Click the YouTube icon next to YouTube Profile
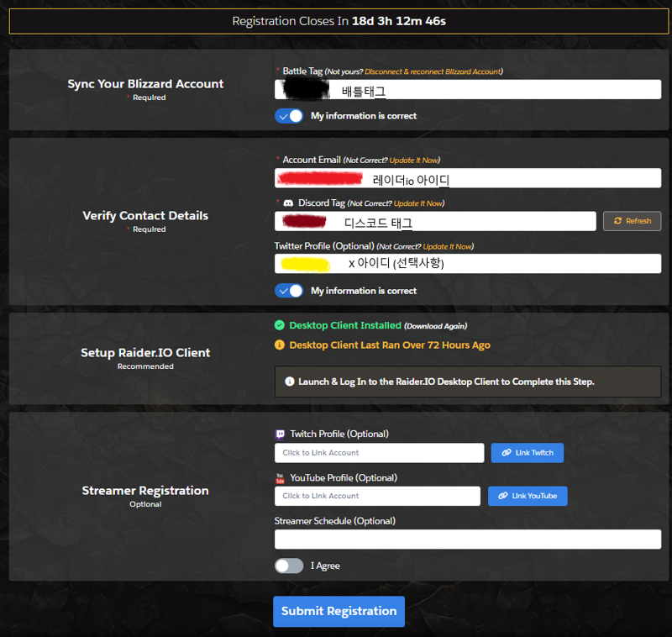 pyautogui.click(x=280, y=478)
